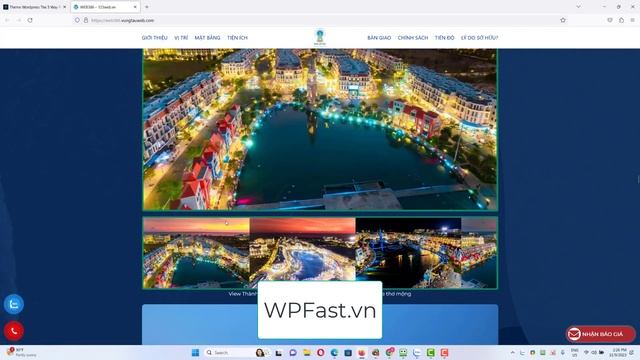
Task: Go to the CHÍNH SÁCH section
Action: (x=413, y=38)
